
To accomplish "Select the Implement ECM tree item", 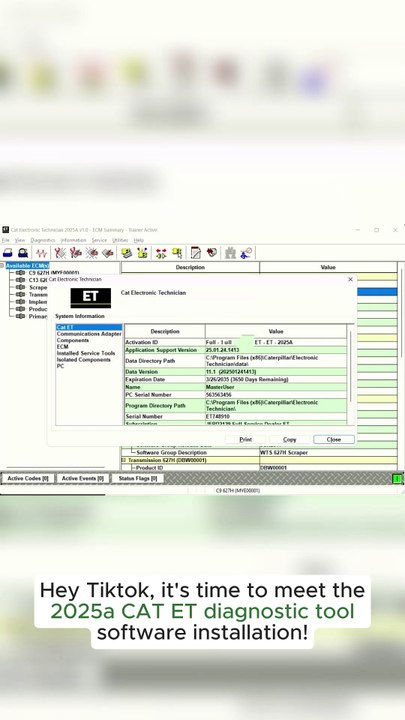I will [38, 302].
